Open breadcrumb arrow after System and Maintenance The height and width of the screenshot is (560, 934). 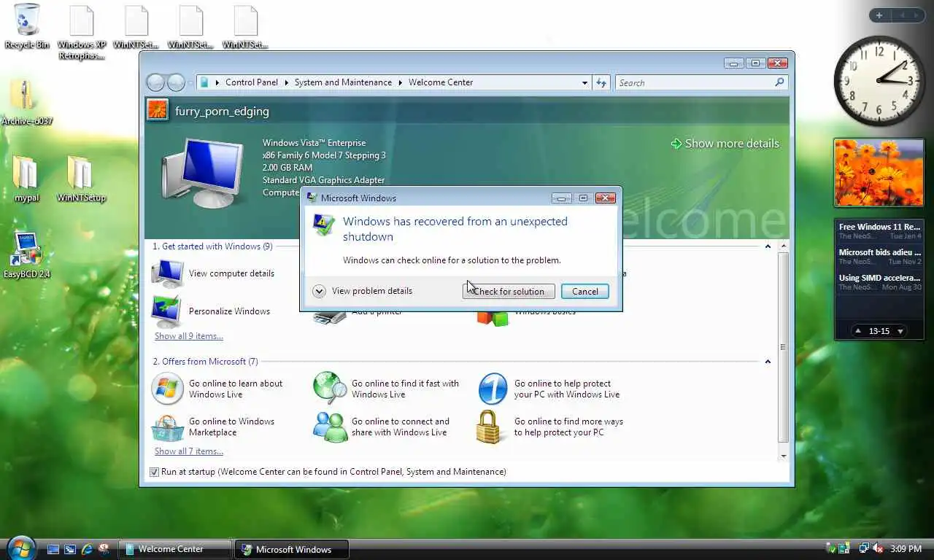[x=400, y=82]
